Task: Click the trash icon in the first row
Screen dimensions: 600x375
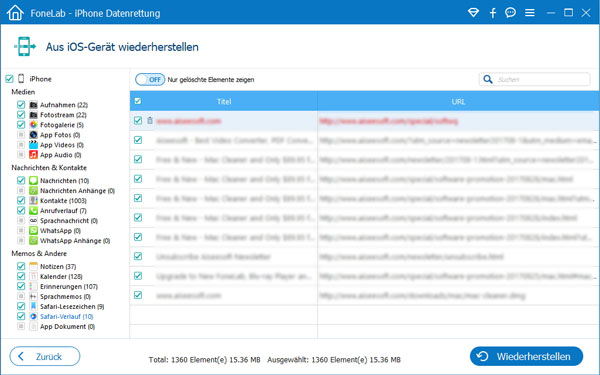Action: pyautogui.click(x=150, y=121)
